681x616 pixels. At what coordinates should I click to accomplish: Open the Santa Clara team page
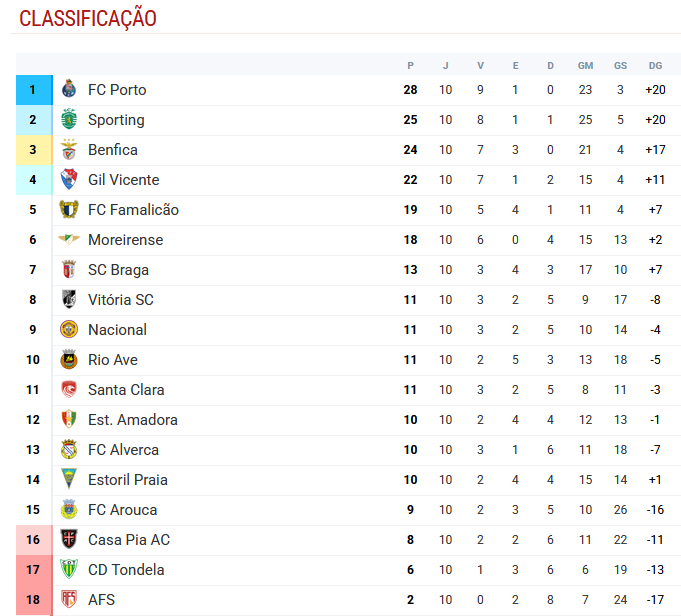tap(126, 390)
